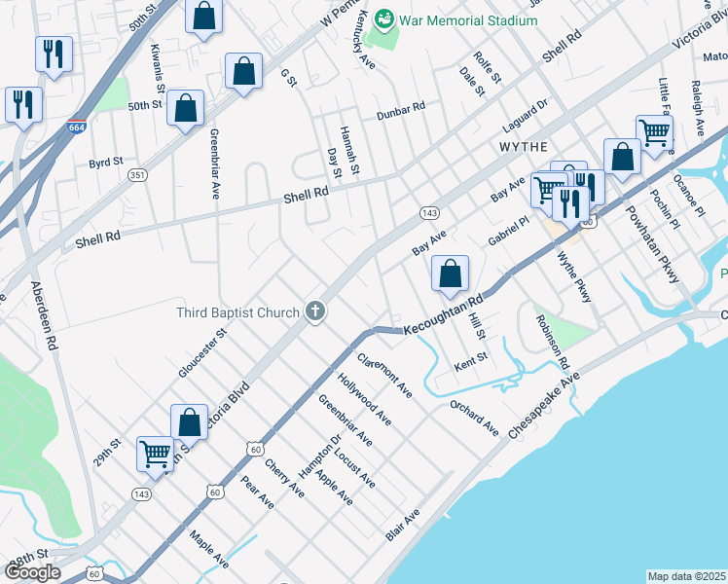Click the Map data ©2025 attribution
This screenshot has width=728, height=584.
tap(686, 576)
